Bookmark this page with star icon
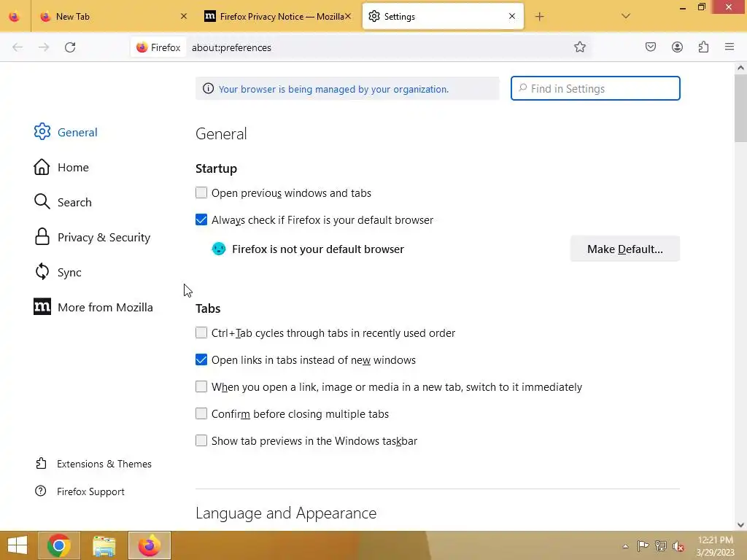The height and width of the screenshot is (560, 747). (x=580, y=47)
